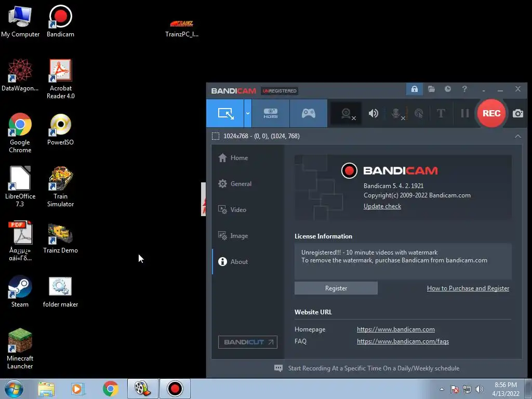
Task: Select the Bandicam desktop shortcut
Action: (x=60, y=21)
